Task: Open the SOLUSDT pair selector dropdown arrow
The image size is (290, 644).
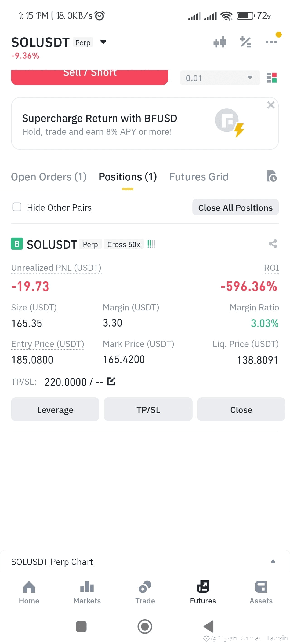Action: click(x=103, y=42)
